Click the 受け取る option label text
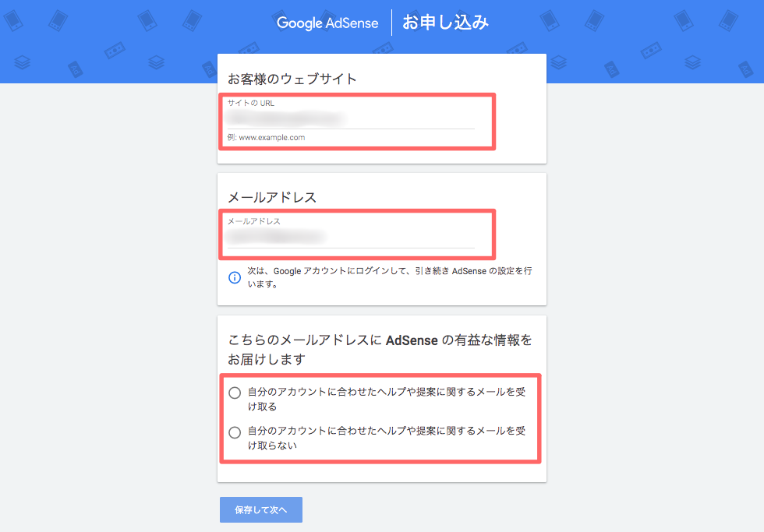The width and height of the screenshot is (764, 532). [x=387, y=399]
